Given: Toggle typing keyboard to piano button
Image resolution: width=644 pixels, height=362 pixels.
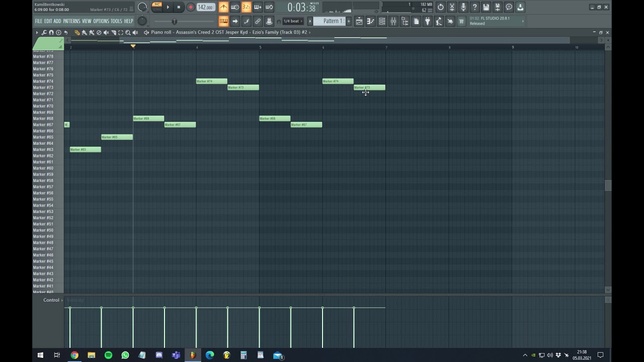Looking at the screenshot, I should (223, 21).
